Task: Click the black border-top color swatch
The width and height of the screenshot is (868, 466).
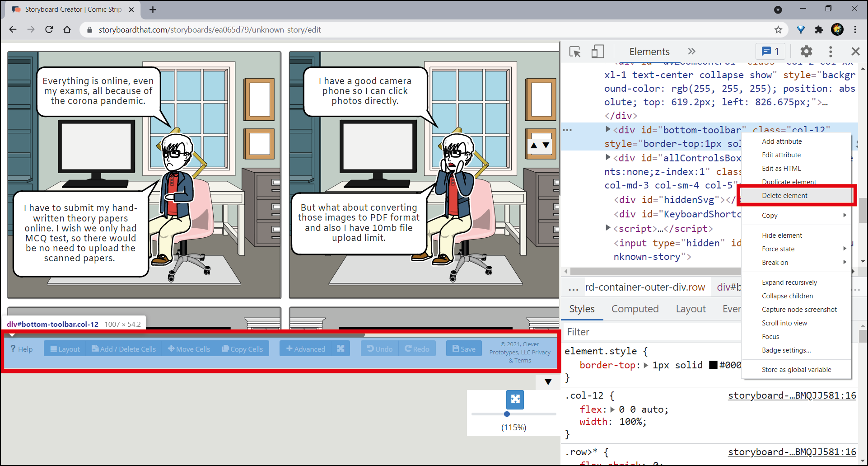Action: coord(713,365)
